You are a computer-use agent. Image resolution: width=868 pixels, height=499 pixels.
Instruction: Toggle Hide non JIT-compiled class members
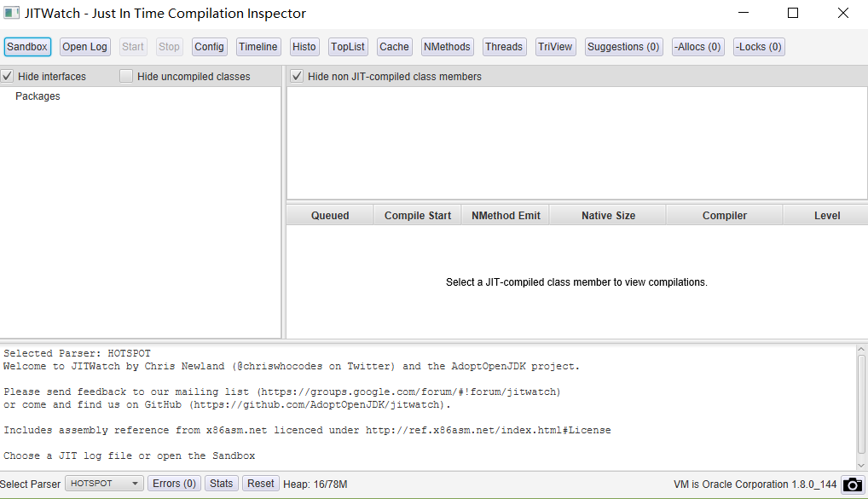(x=297, y=77)
